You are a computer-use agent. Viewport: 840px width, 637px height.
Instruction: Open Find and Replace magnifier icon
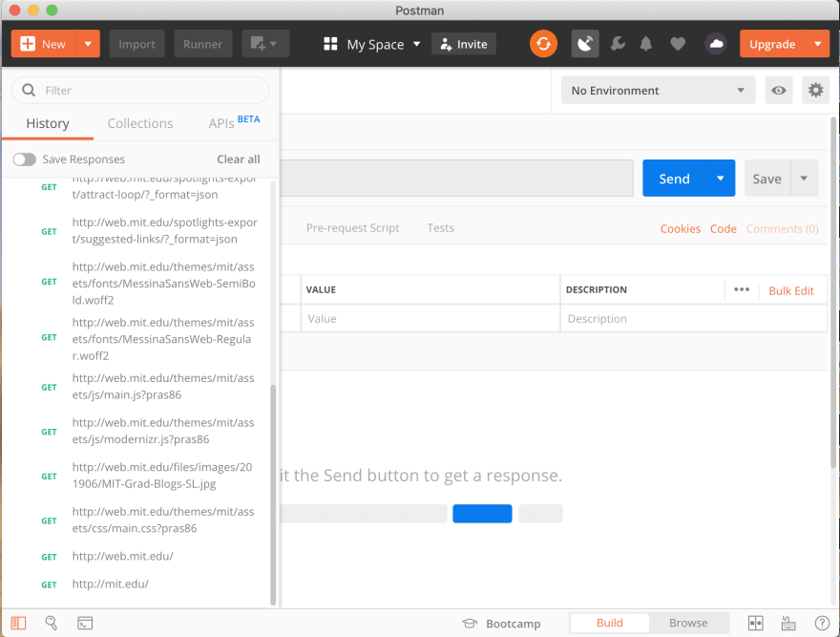[52, 623]
